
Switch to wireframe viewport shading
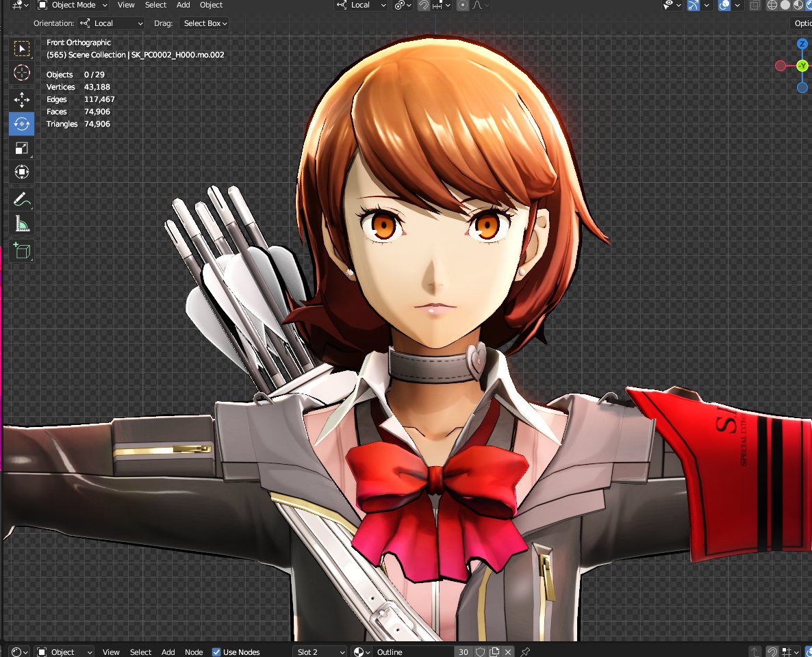pos(772,5)
